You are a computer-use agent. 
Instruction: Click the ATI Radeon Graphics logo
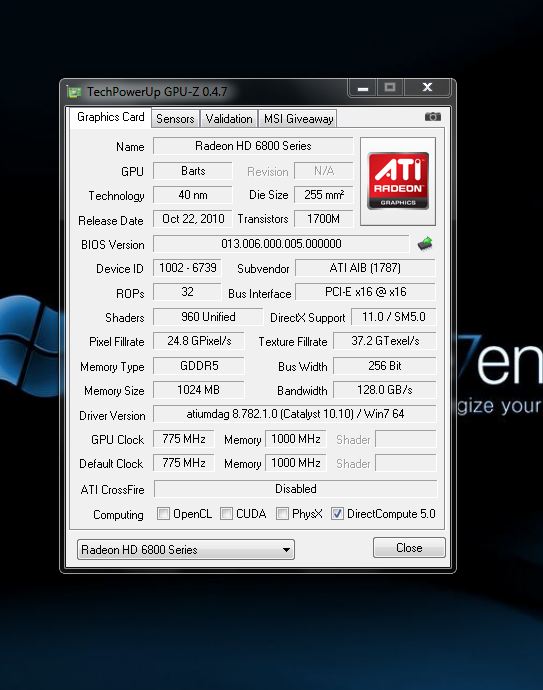tap(398, 181)
